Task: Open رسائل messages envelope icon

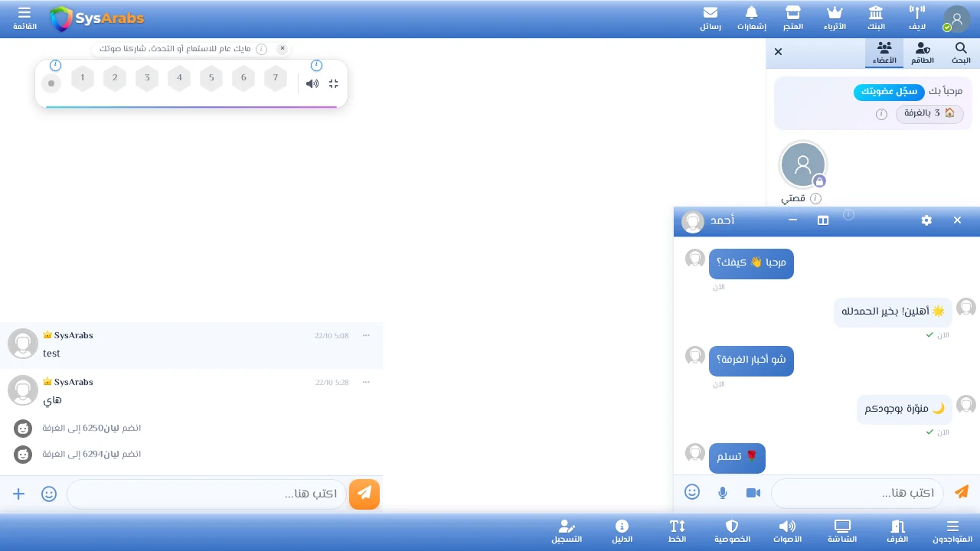Action: (x=710, y=18)
